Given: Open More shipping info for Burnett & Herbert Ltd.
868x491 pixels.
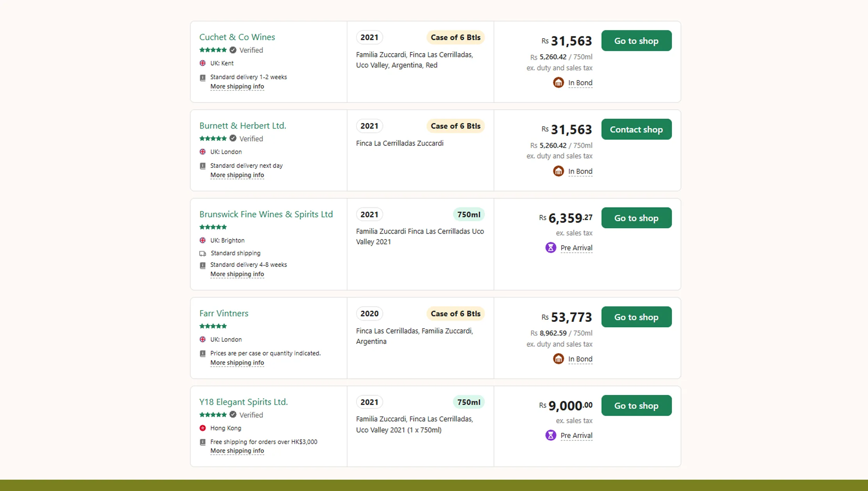Looking at the screenshot, I should tap(237, 175).
